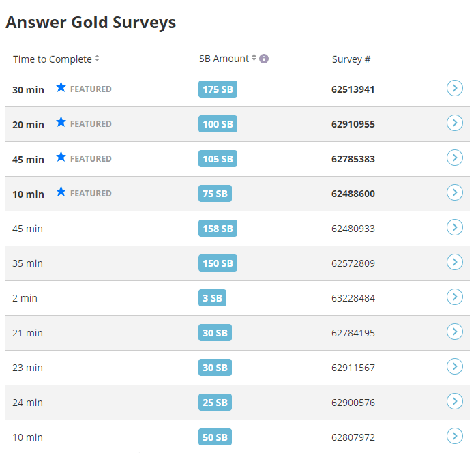
Task: Select the 158 SB reward badge
Action: 218,229
